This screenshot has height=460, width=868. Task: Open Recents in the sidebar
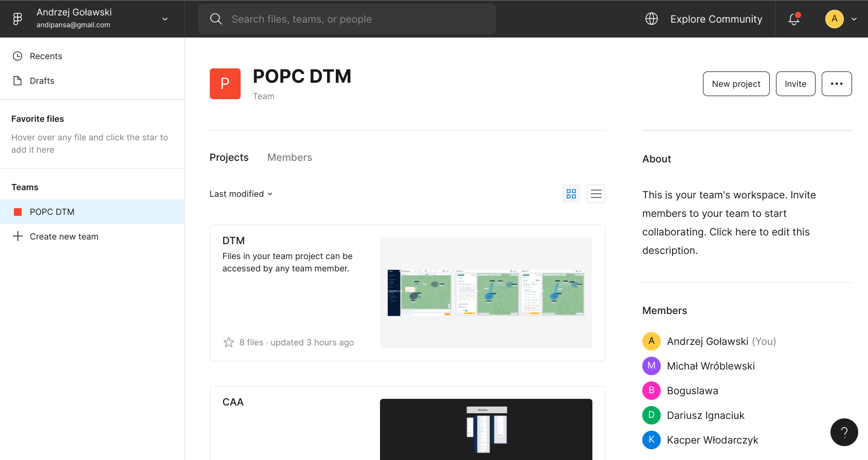(92, 56)
